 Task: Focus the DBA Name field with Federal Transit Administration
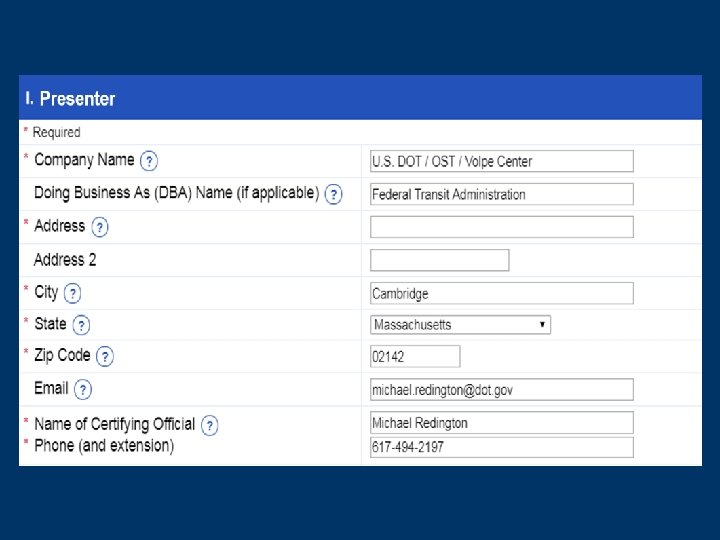501,194
